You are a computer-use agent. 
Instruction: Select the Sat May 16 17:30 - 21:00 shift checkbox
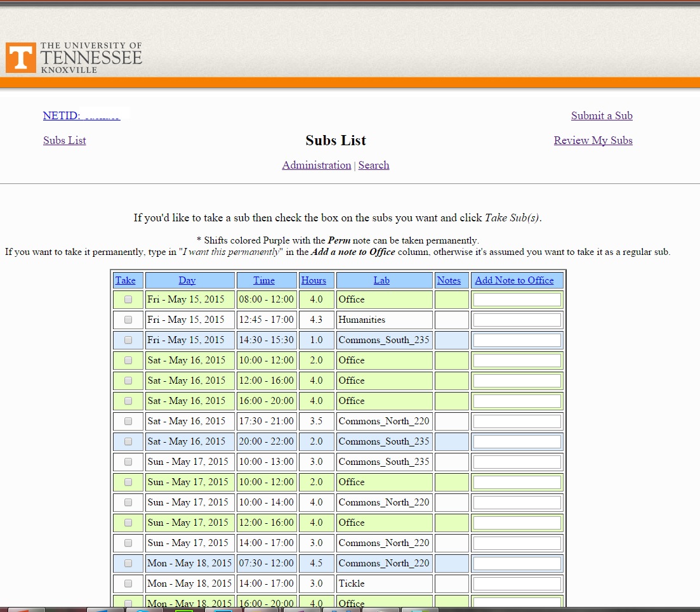pos(128,421)
